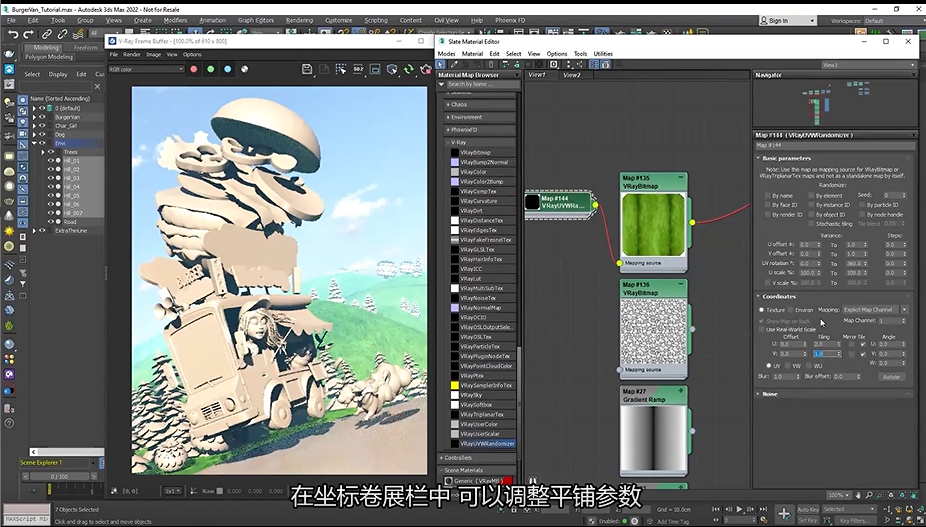Enable the By instance ID checkbox
The width and height of the screenshot is (926, 527).
pos(811,205)
